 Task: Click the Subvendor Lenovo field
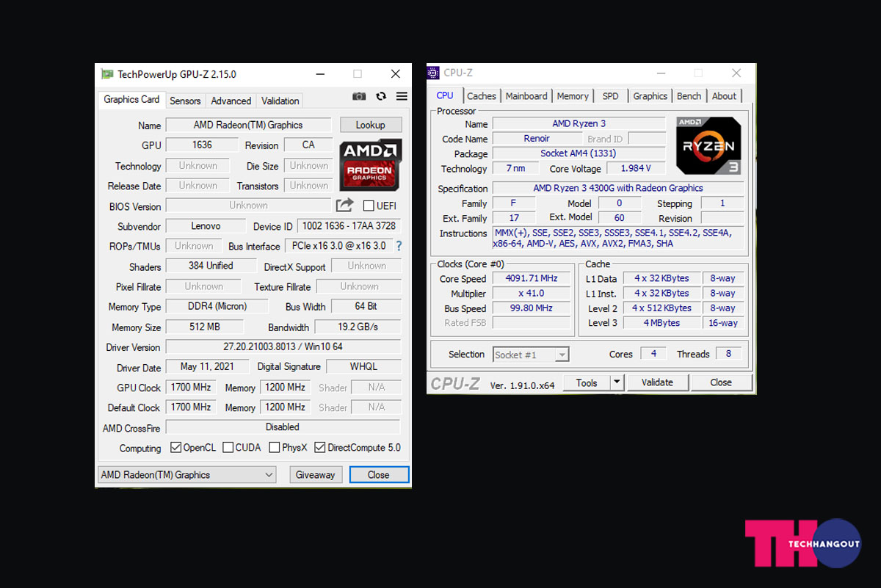(206, 226)
